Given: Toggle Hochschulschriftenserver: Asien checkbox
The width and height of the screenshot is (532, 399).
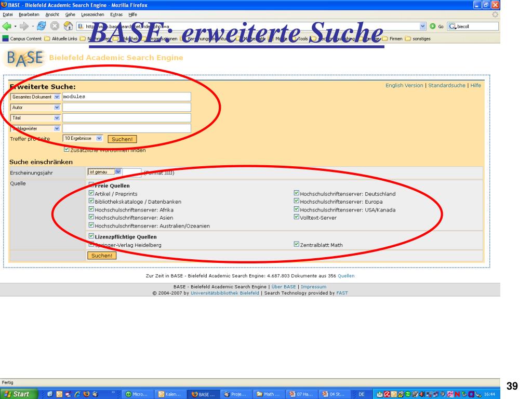Looking at the screenshot, I should pos(91,217).
